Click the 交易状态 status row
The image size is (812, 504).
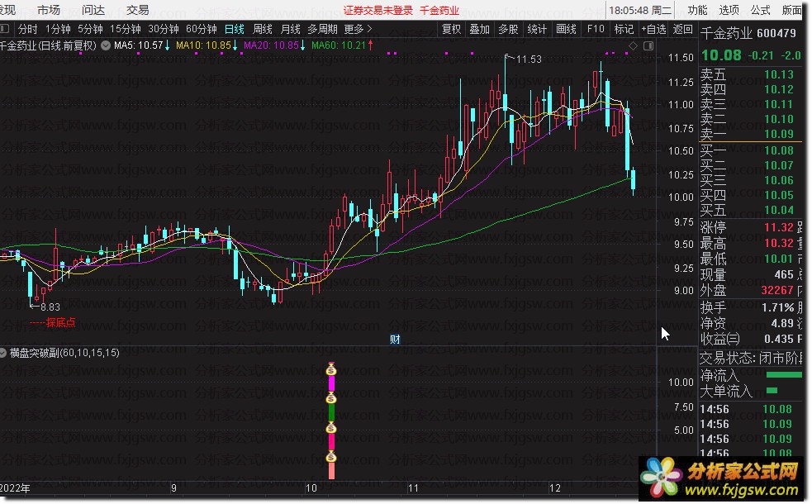pos(751,358)
